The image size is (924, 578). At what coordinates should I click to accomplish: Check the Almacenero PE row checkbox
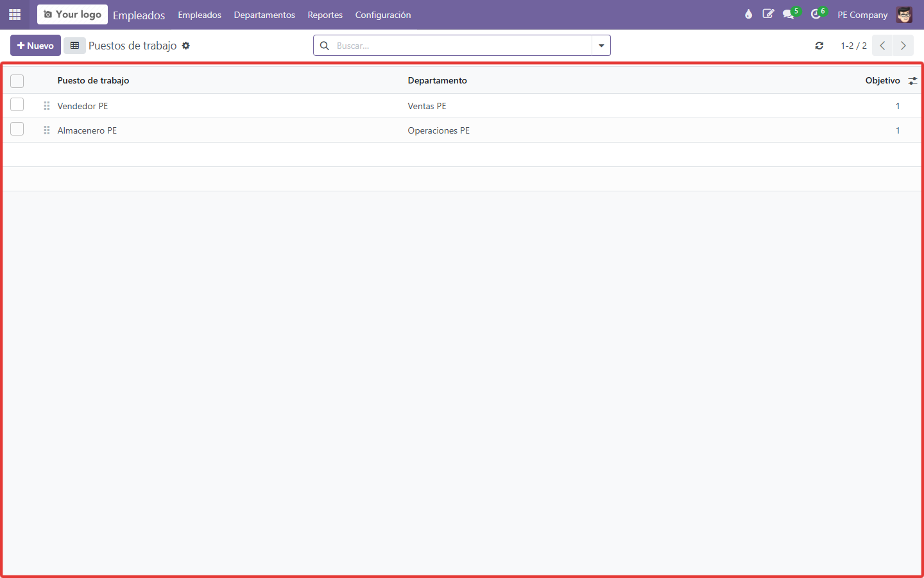pos(17,129)
